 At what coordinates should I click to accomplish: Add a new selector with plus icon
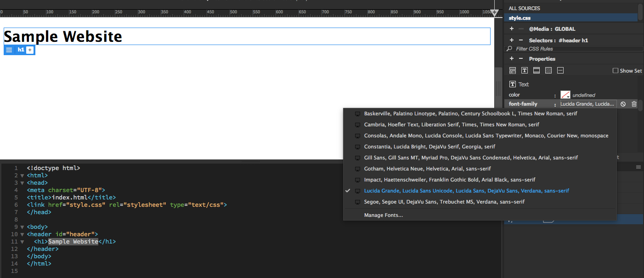click(512, 40)
